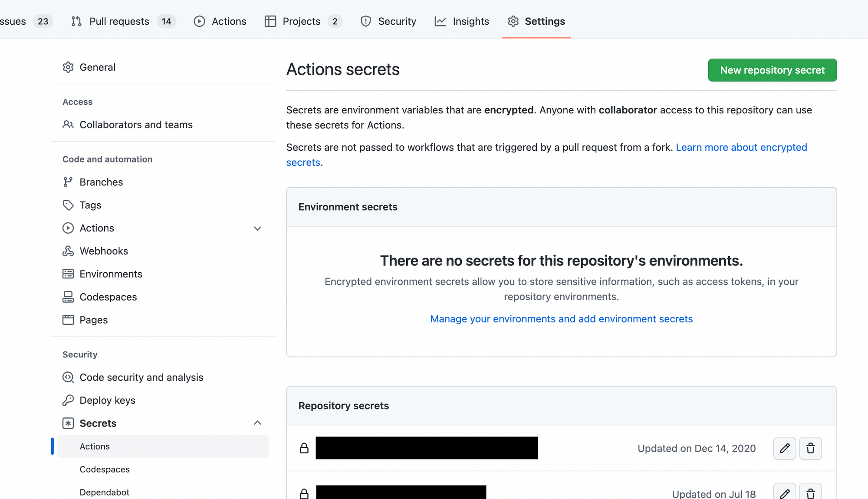
Task: Click the Deploy keys key icon
Action: coord(68,400)
